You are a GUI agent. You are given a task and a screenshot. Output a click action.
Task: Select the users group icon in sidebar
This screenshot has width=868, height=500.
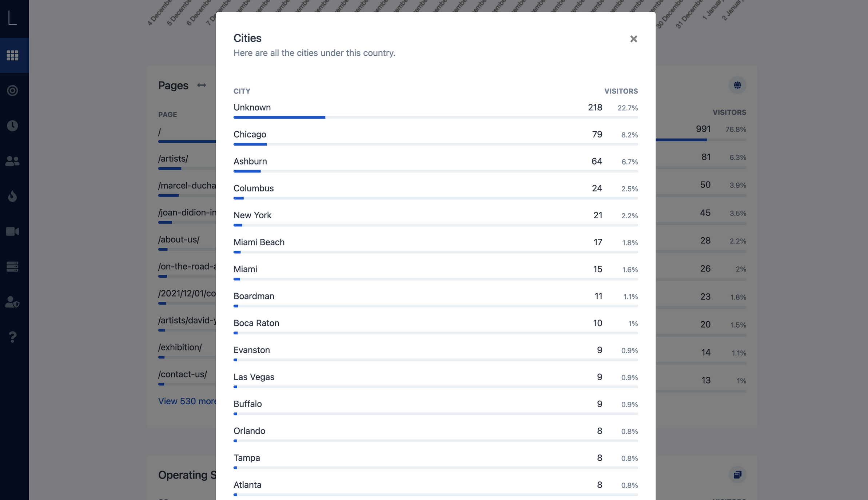tap(12, 161)
